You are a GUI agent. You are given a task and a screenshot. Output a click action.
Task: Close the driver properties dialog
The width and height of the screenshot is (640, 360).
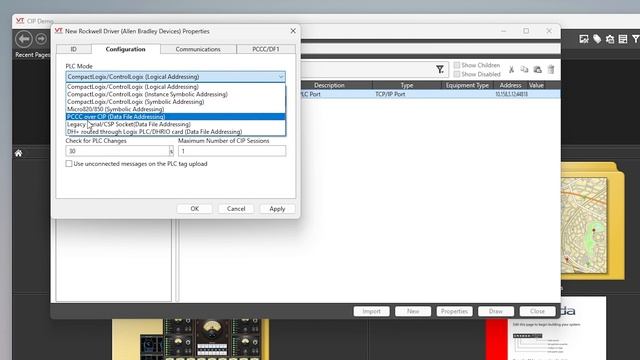pos(293,31)
